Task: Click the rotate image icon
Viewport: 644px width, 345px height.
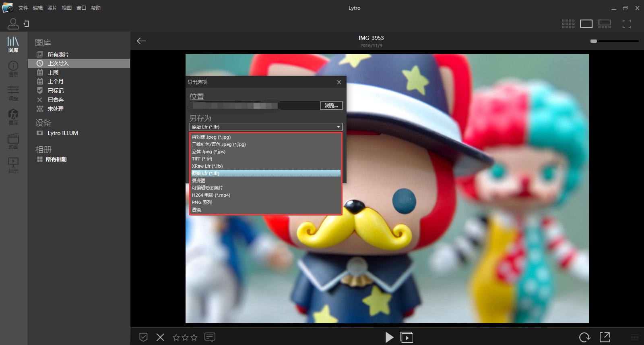Action: 584,337
